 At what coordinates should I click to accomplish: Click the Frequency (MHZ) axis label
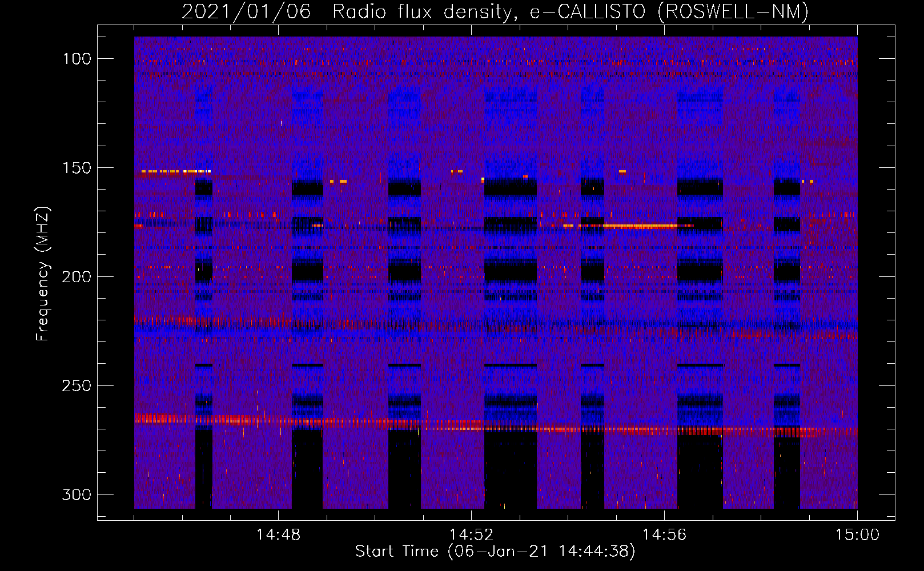point(43,274)
